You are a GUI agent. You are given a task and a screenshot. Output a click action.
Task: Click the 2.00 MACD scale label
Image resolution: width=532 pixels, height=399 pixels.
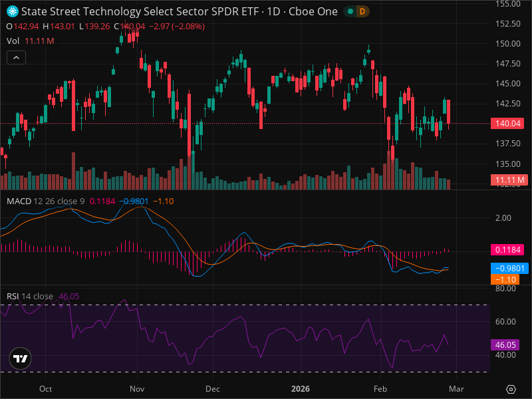tap(503, 218)
